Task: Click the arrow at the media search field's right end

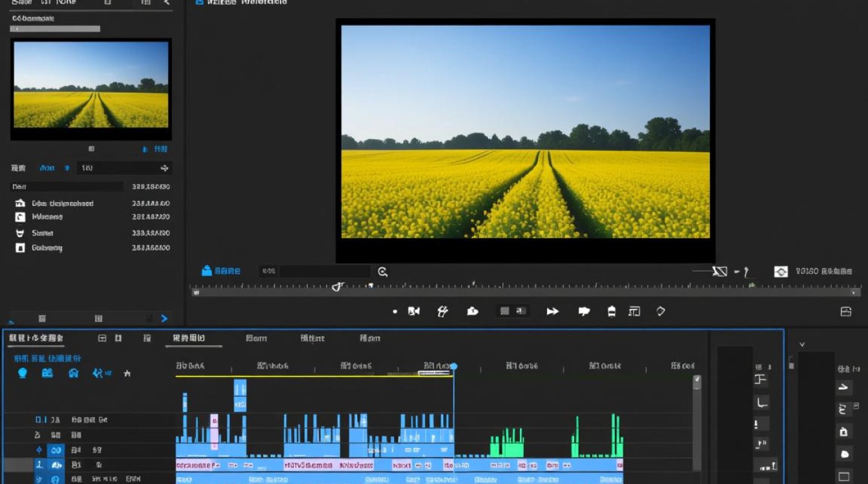Action: (165, 168)
